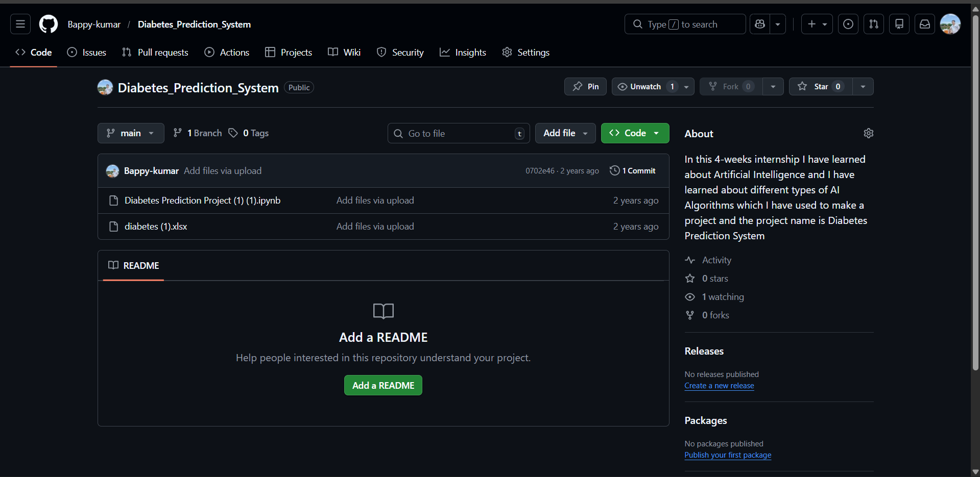
Task: Open the Copilot chat icon
Action: [760, 24]
